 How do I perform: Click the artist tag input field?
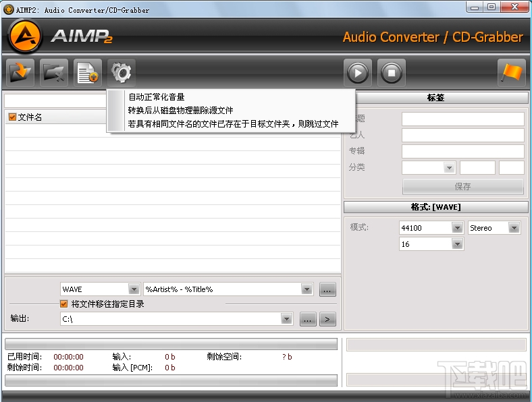point(462,135)
